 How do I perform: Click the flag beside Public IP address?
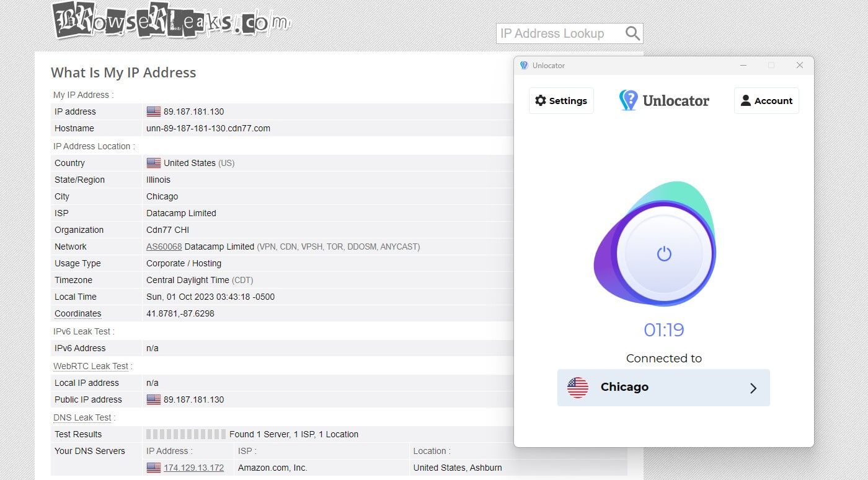pos(154,399)
